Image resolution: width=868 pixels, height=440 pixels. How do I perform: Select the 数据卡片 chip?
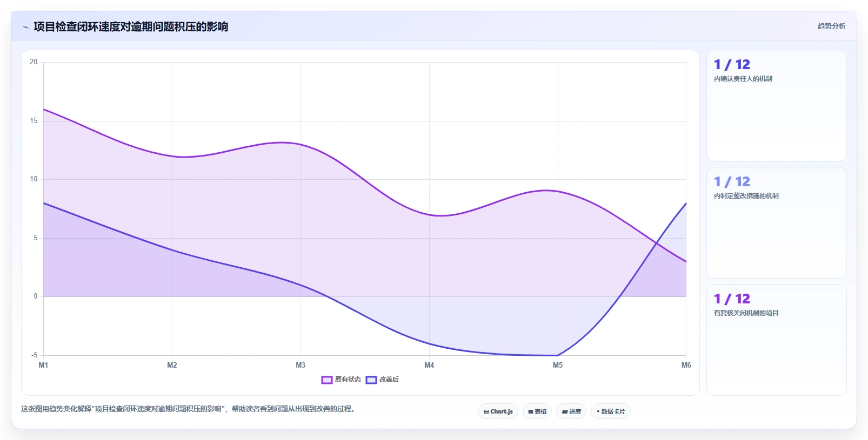point(611,411)
